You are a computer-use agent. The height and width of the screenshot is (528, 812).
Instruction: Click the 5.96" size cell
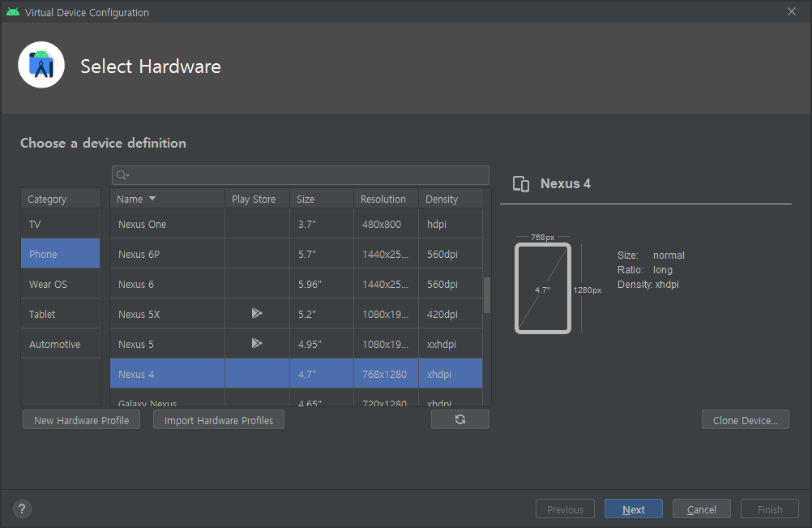tap(322, 284)
